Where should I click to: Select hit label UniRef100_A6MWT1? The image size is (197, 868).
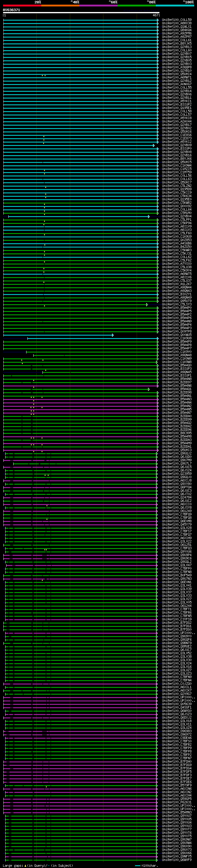177,78
